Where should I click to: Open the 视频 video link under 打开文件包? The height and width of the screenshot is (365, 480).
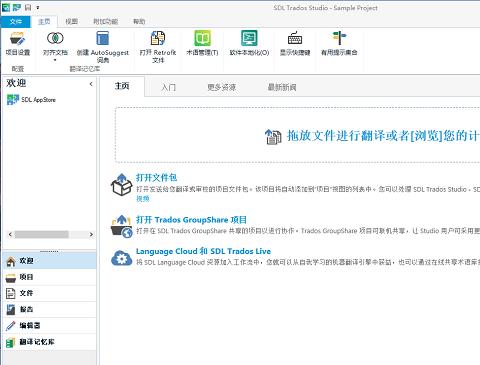[x=143, y=199]
